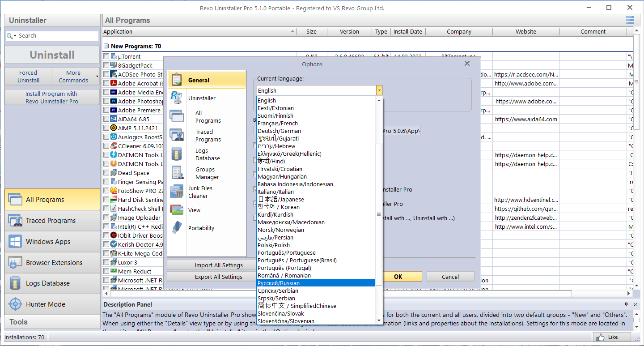This screenshot has width=644, height=346.
Task: Open the Logs Database sidebar icon
Action: click(15, 283)
